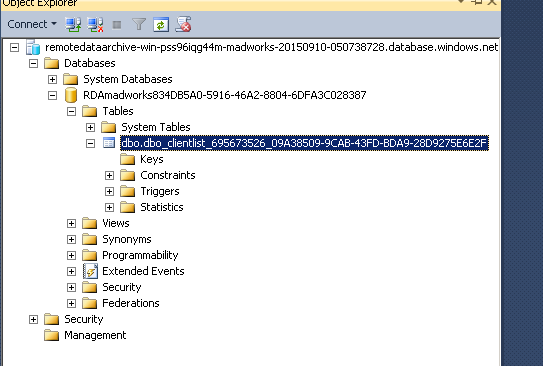Expand the Triggers node
543x366 pixels.
pos(109,191)
